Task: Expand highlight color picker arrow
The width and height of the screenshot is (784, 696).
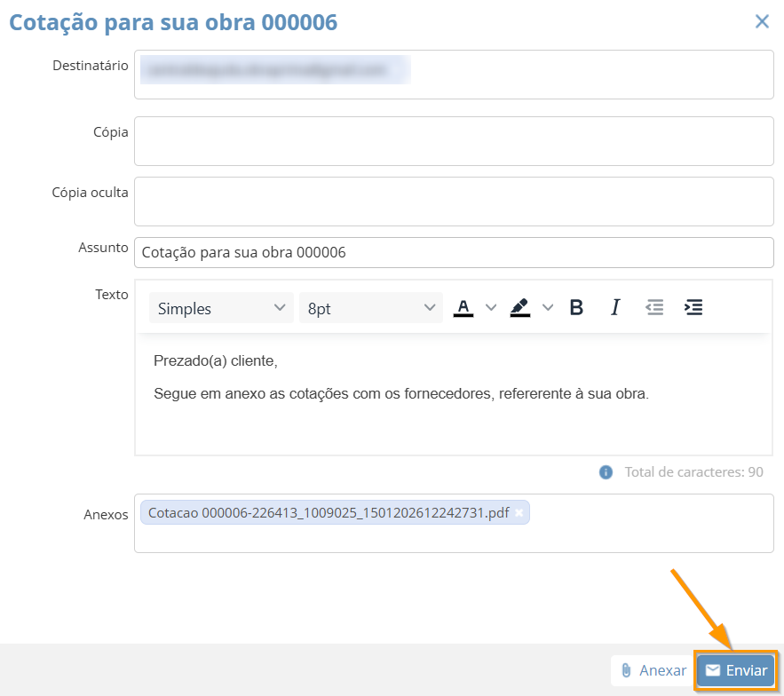Action: [x=548, y=308]
